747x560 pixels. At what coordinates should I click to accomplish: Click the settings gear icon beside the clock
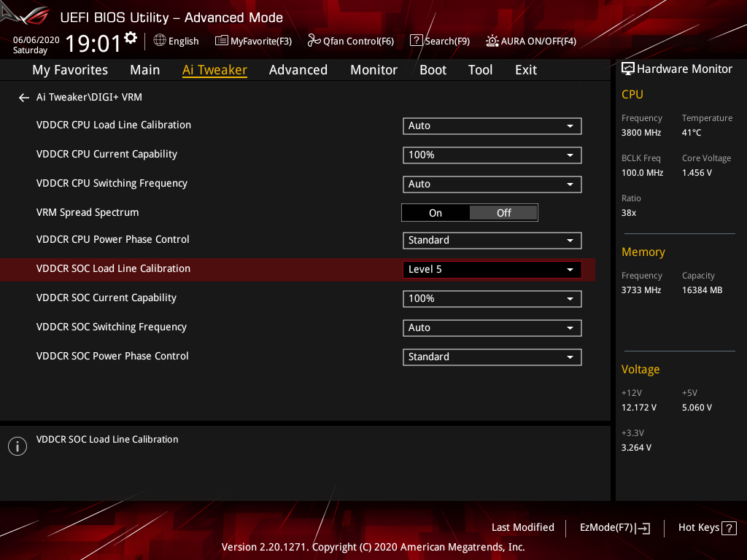click(131, 37)
